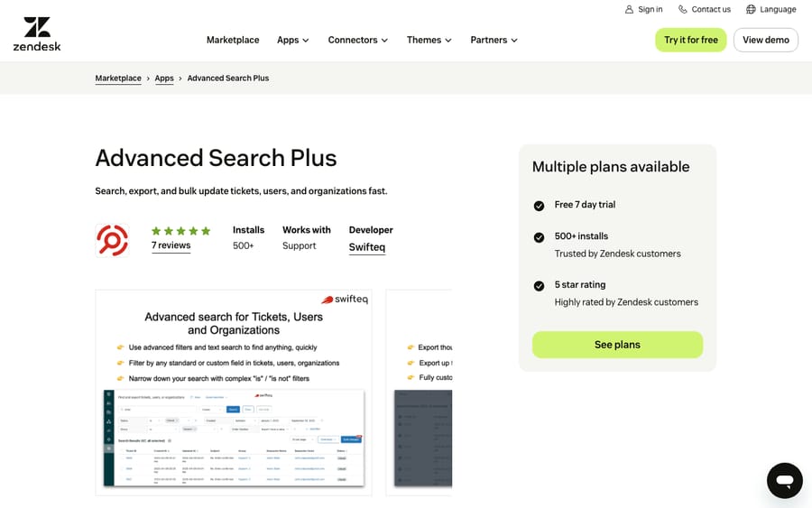
Task: Click the Zendesk logo
Action: 37,34
